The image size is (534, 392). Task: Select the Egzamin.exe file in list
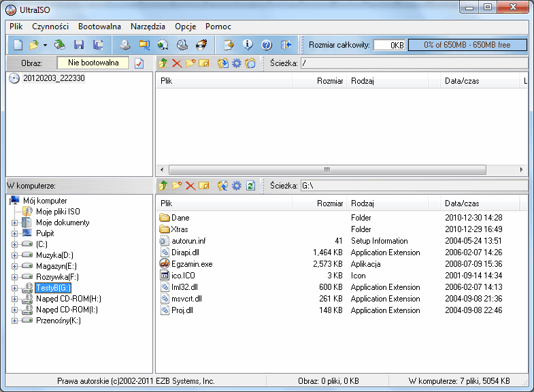tap(192, 264)
